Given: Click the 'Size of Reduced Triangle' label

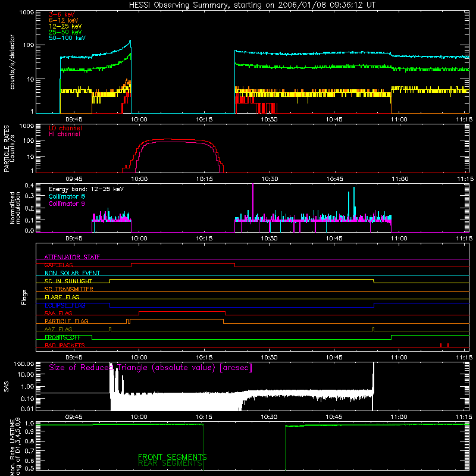Looking at the screenshot, I should (151, 368).
